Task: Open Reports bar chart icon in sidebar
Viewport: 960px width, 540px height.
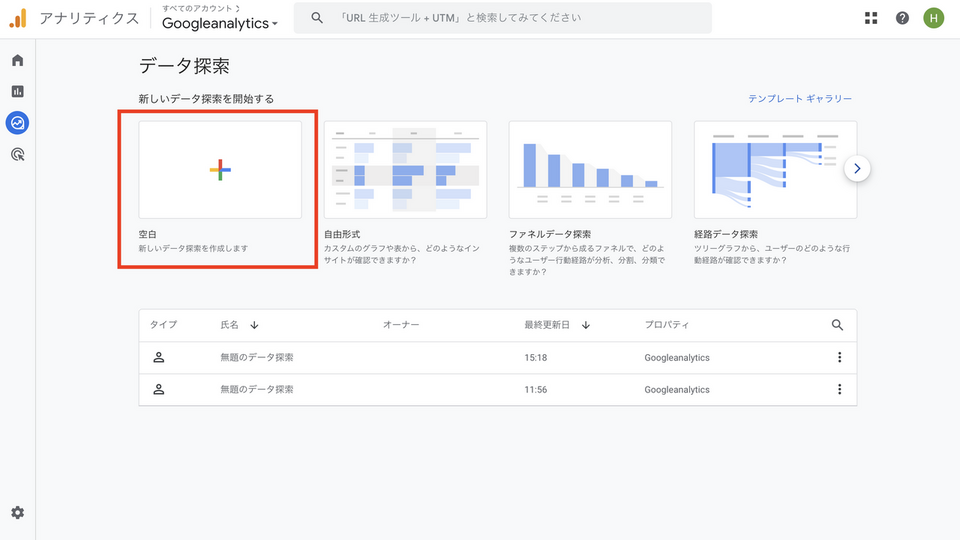Action: tap(17, 91)
